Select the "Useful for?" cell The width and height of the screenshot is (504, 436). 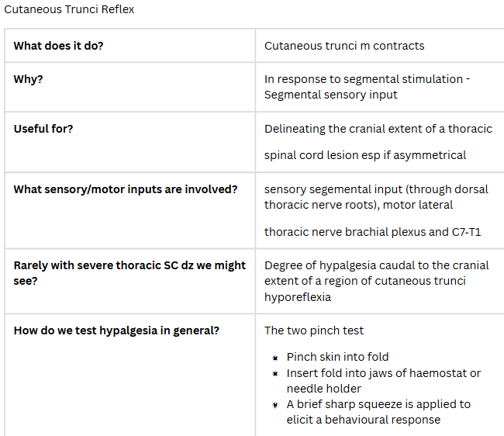coord(43,129)
